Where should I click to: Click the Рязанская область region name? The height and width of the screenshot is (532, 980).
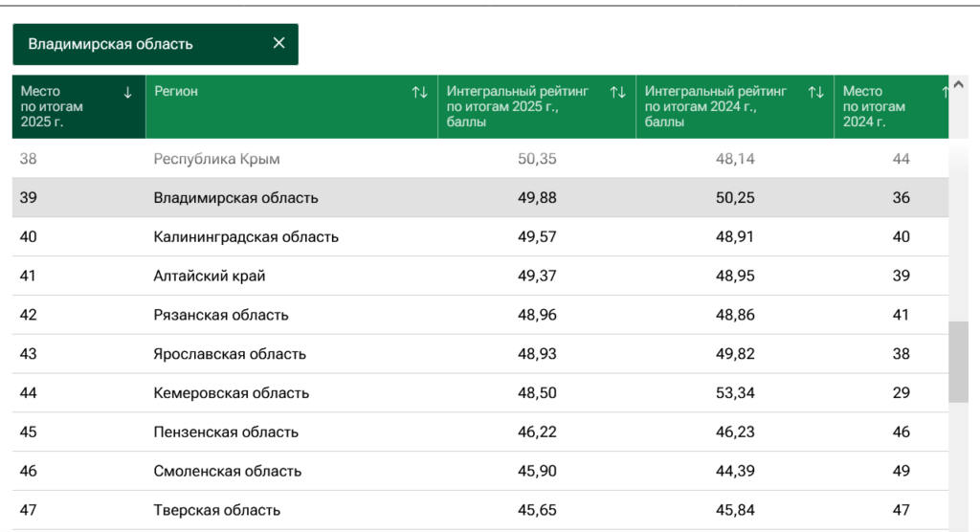221,315
